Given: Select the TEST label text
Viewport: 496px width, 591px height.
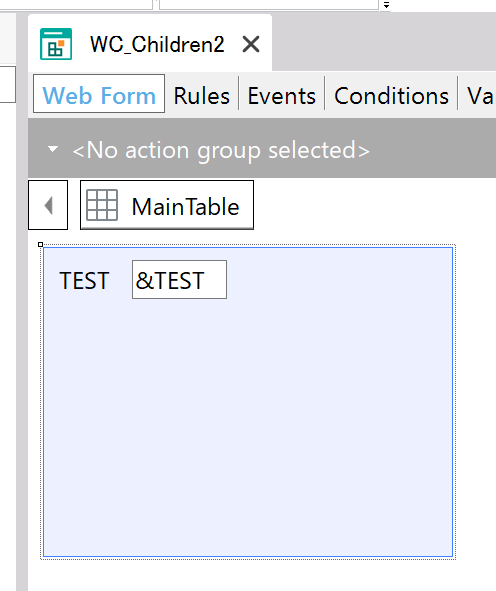Looking at the screenshot, I should pos(84,281).
